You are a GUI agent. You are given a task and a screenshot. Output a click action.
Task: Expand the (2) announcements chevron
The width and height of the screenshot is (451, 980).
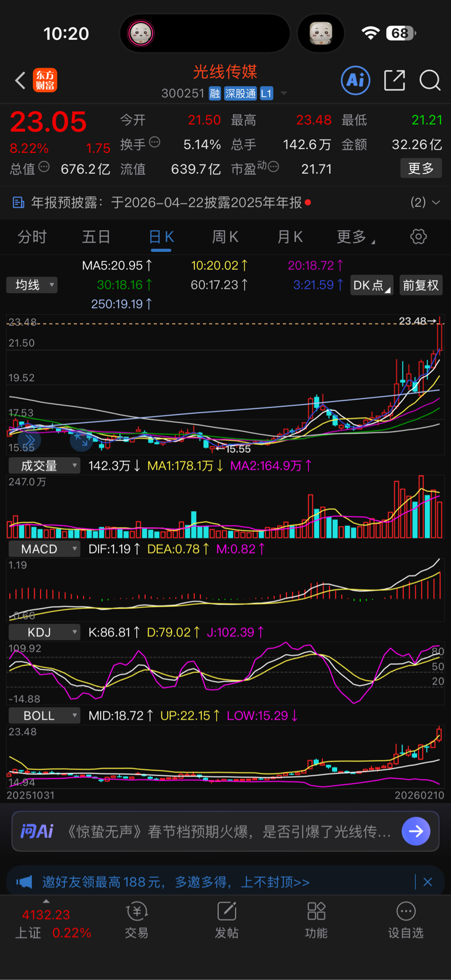pyautogui.click(x=436, y=203)
